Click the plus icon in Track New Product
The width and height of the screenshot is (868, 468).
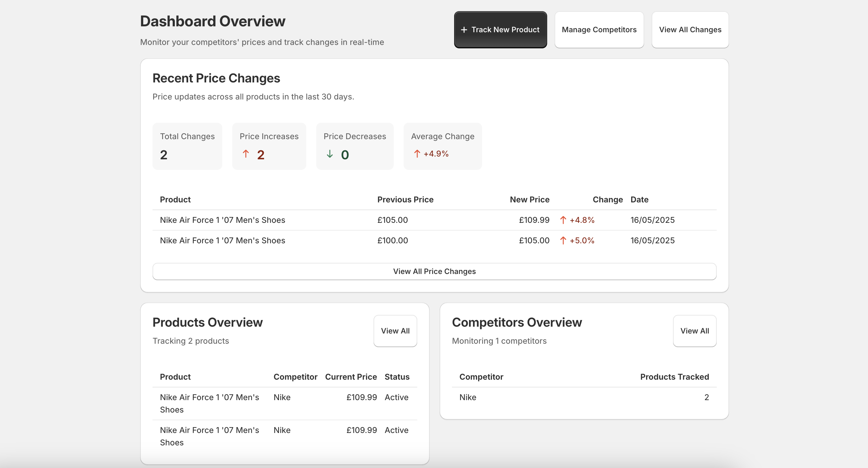coord(464,30)
